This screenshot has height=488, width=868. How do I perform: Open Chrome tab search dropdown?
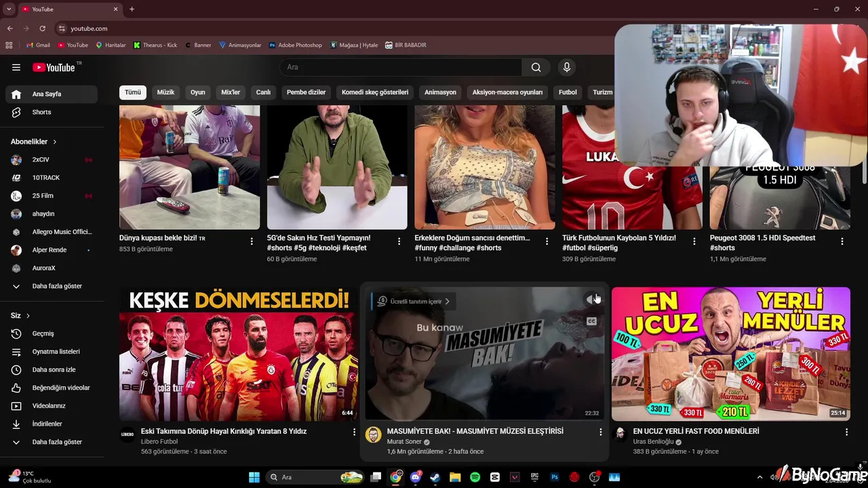(9, 9)
